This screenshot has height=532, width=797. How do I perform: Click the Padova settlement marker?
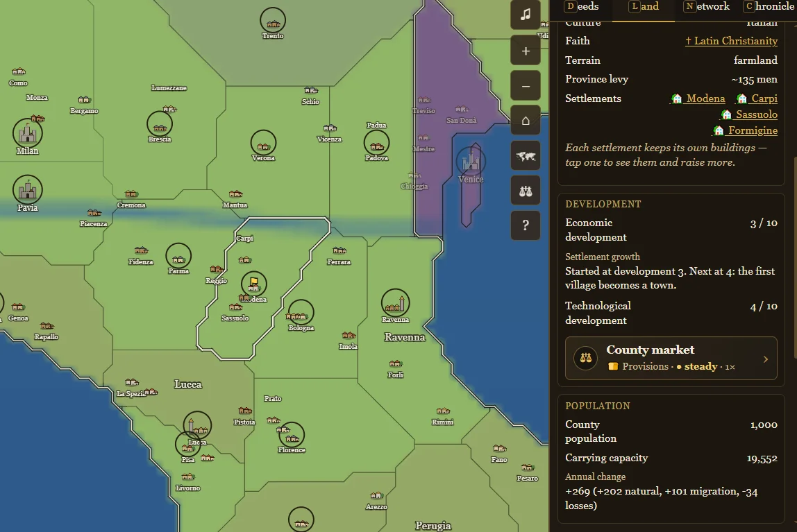(377, 143)
